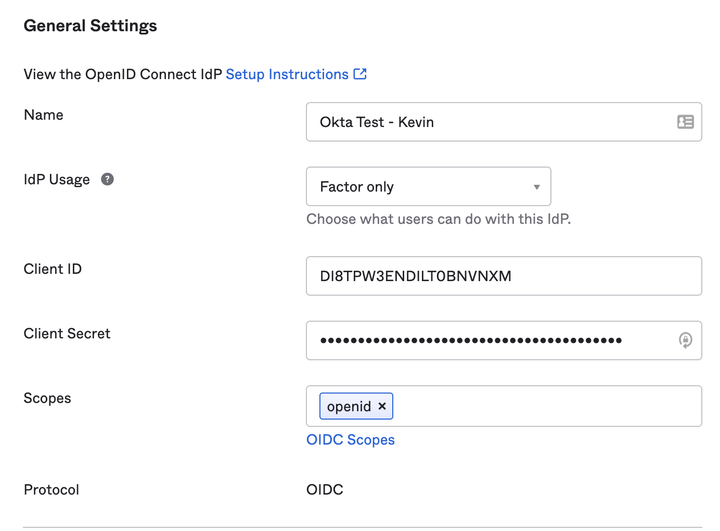Screen dimensions: 720x531
Task: Click the contact card icon in Name field
Action: click(x=685, y=122)
